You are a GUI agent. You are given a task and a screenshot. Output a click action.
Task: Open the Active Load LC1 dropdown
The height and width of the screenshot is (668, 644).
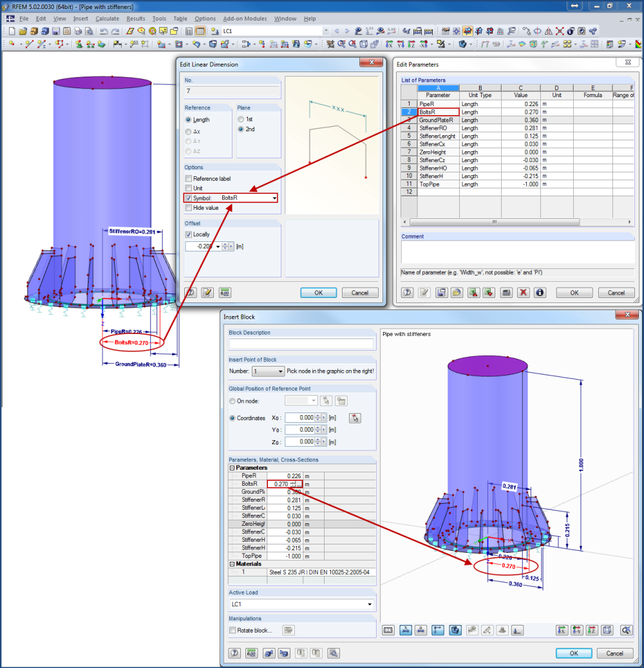370,604
